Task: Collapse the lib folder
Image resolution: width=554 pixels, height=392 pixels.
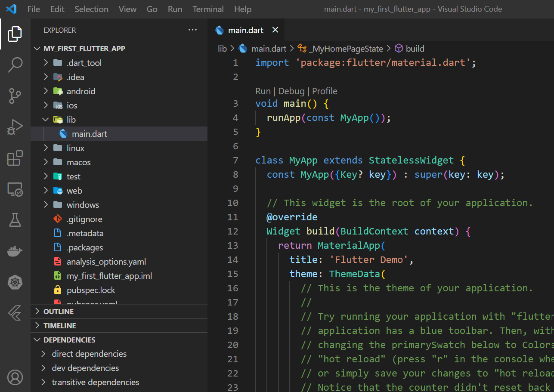Action: 46,120
